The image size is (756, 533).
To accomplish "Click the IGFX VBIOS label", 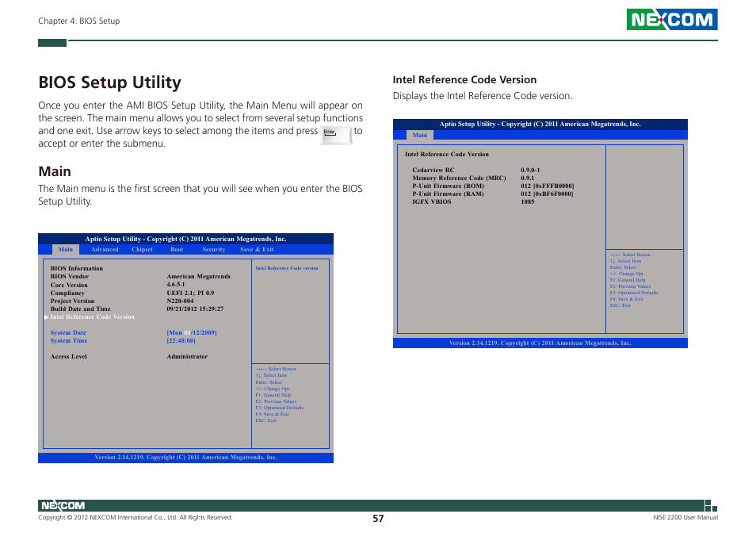I will [432, 201].
